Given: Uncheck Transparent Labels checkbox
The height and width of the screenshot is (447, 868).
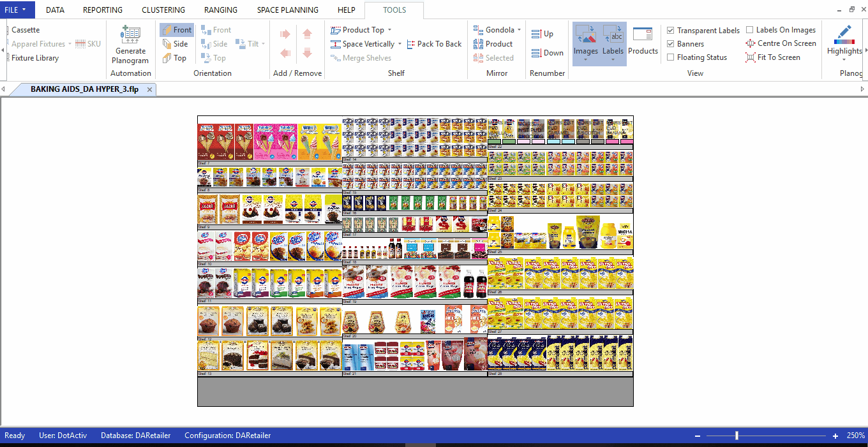Looking at the screenshot, I should click(670, 31).
